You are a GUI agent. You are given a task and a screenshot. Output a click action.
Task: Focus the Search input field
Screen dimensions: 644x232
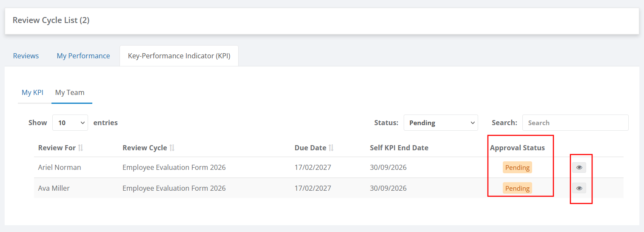click(576, 123)
